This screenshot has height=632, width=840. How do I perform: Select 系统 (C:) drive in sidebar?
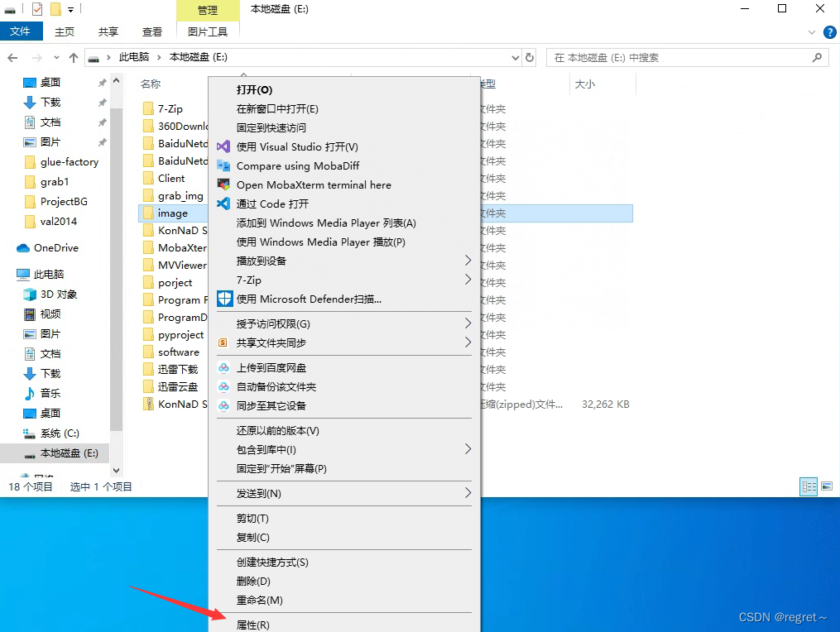[x=50, y=433]
